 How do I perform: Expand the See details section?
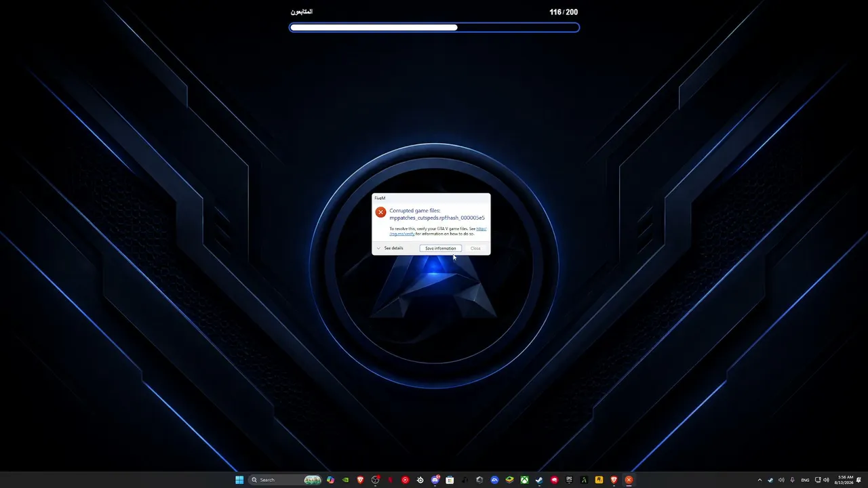390,248
